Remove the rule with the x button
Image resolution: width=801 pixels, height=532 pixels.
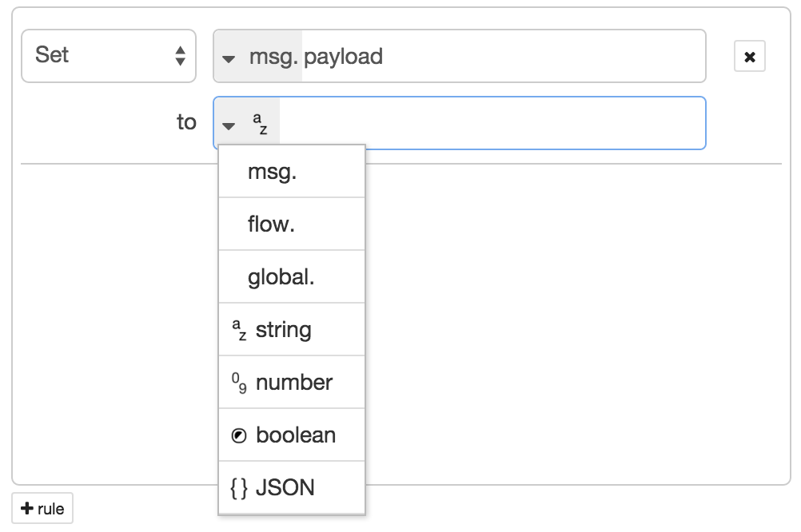(749, 56)
